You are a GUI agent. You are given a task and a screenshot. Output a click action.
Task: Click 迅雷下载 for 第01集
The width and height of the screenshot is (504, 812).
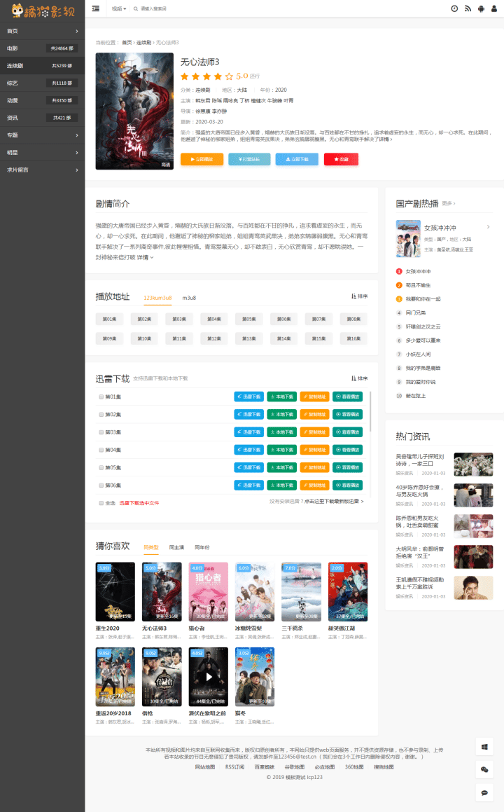tap(249, 397)
